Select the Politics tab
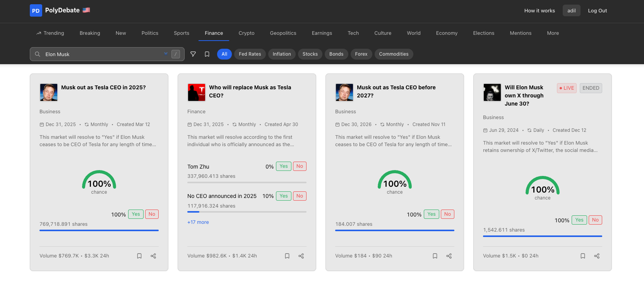 tap(150, 33)
